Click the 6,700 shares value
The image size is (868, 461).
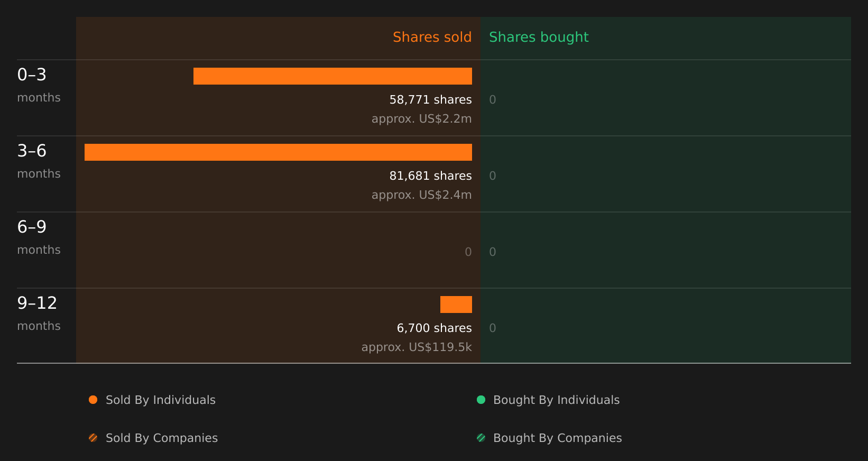(x=434, y=328)
